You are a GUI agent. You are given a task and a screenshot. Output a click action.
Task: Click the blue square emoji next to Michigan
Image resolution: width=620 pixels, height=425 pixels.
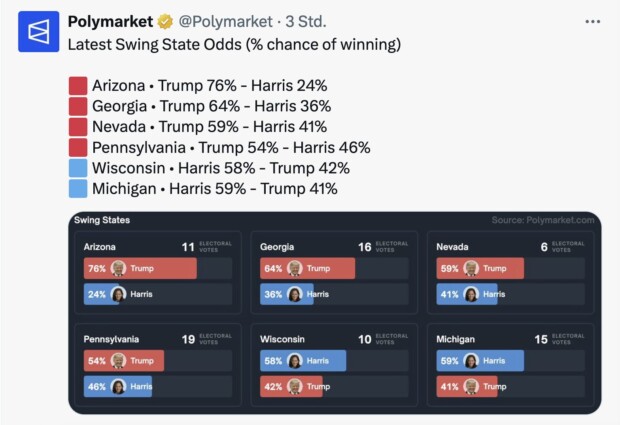tap(78, 189)
